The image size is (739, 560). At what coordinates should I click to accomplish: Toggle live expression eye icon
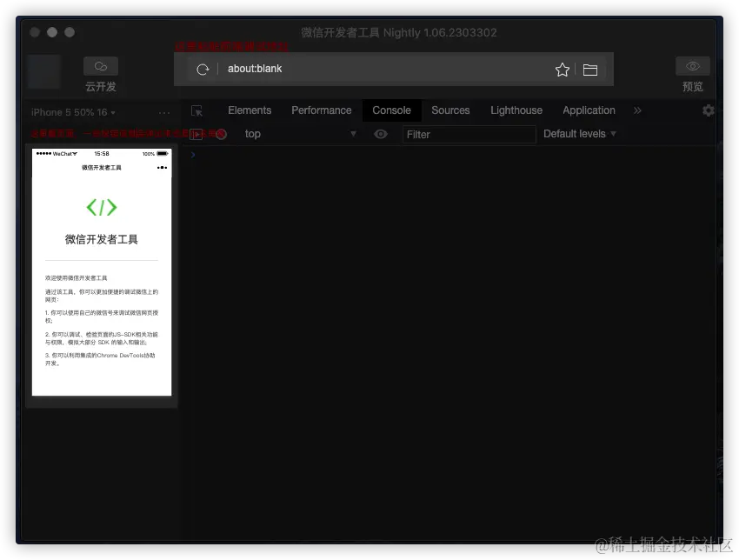(x=380, y=134)
